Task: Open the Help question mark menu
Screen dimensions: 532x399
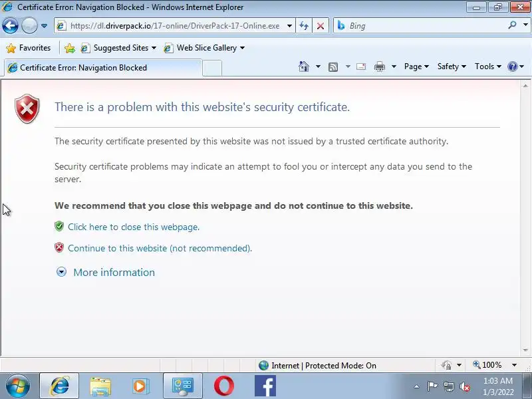Action: [516, 66]
